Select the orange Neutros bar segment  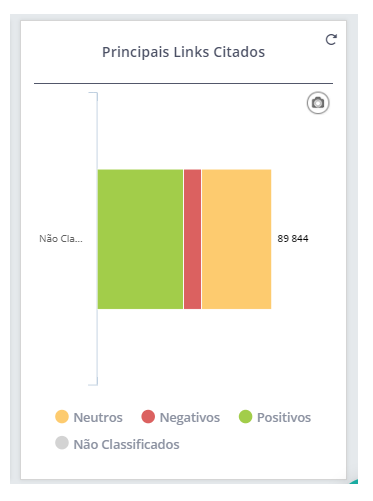click(237, 239)
